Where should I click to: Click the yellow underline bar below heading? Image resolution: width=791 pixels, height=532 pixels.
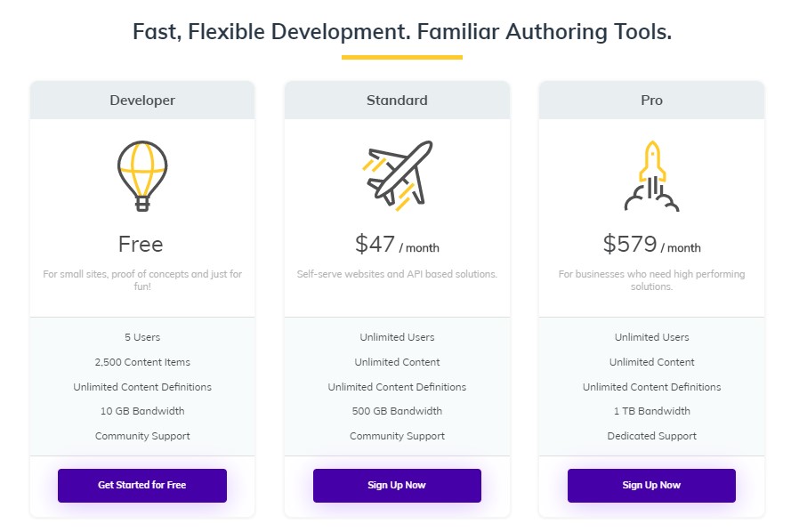(402, 57)
